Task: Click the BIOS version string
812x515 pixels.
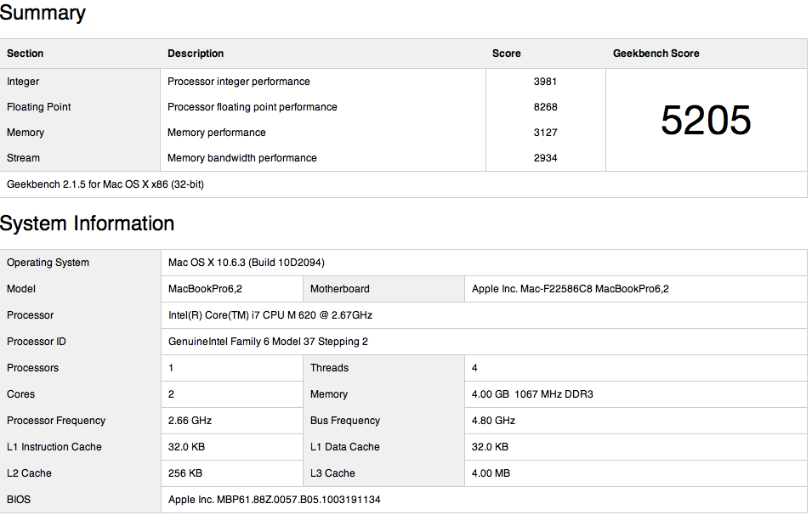Action: pos(275,500)
